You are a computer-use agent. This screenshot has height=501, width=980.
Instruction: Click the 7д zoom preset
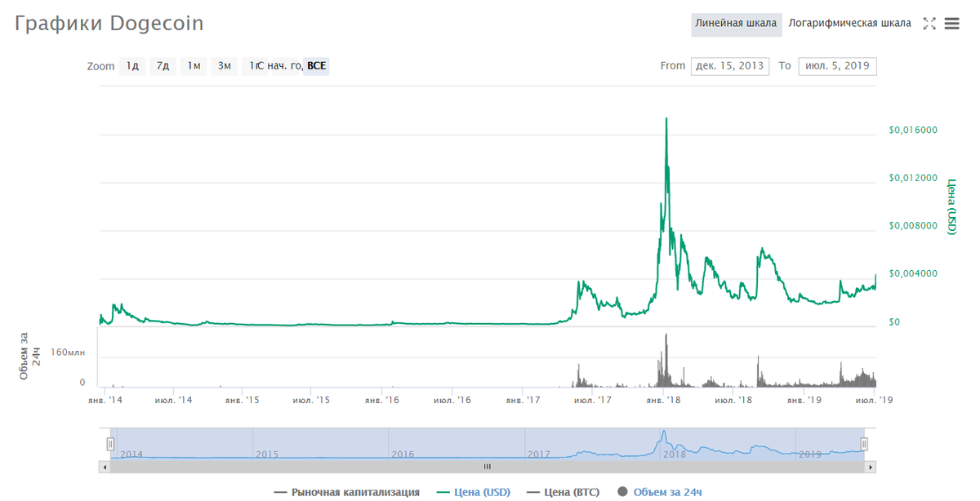(162, 66)
